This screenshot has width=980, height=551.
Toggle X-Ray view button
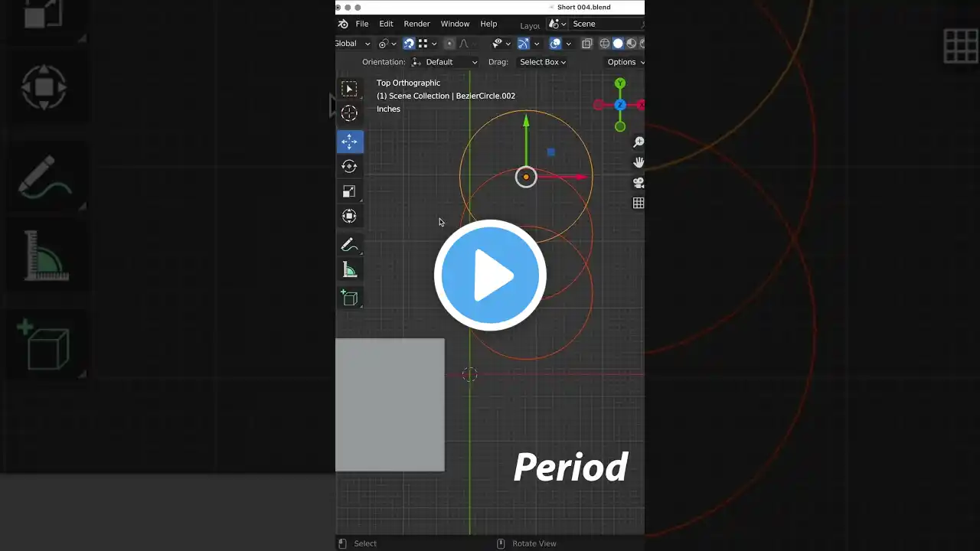click(587, 44)
